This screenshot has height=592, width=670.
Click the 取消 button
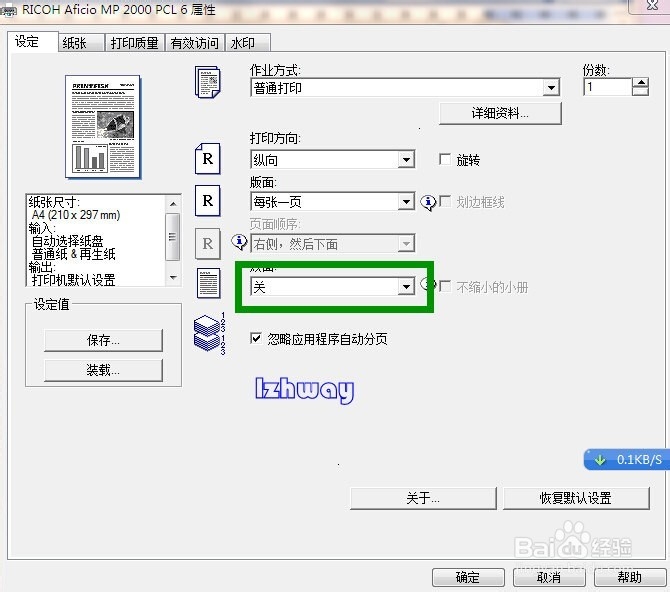tap(549, 577)
